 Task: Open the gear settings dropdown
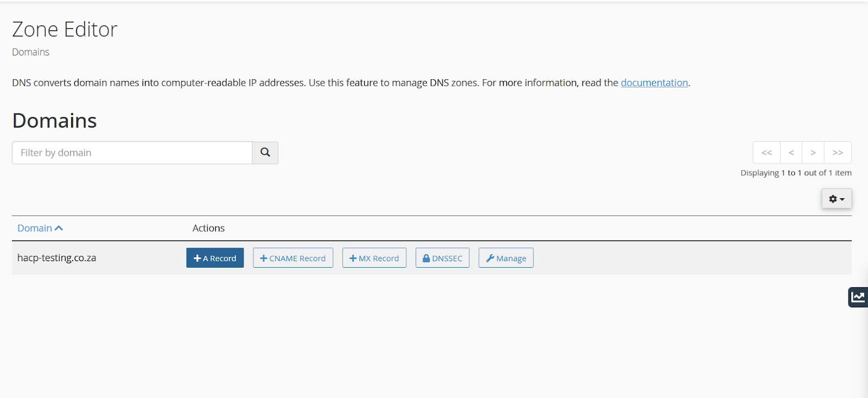[837, 199]
